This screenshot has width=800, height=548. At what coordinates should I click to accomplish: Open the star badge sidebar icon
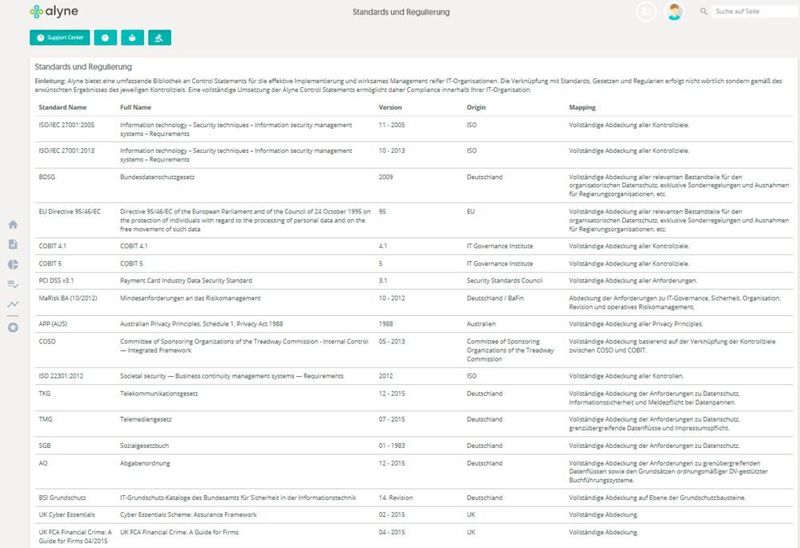pyautogui.click(x=13, y=328)
